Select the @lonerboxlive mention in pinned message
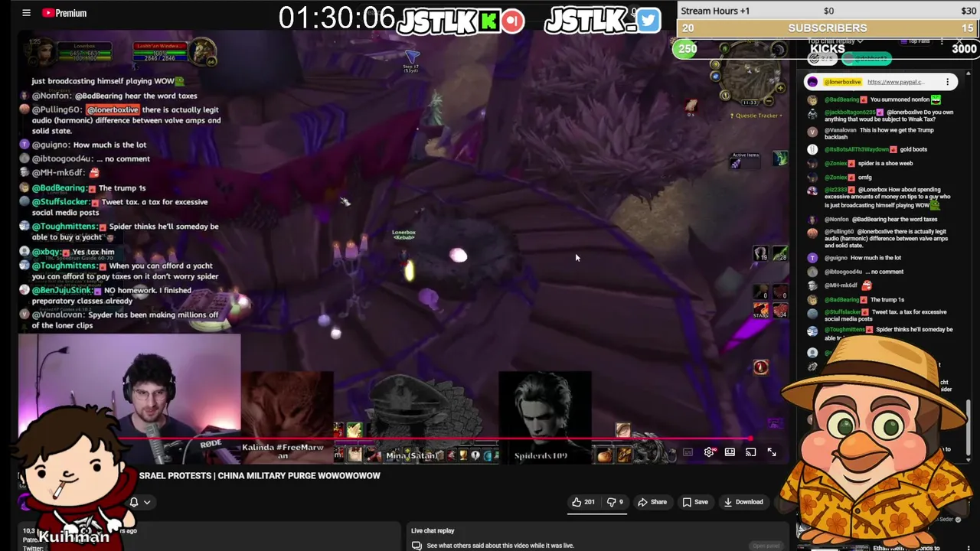Image resolution: width=980 pixels, height=551 pixels. tap(842, 82)
